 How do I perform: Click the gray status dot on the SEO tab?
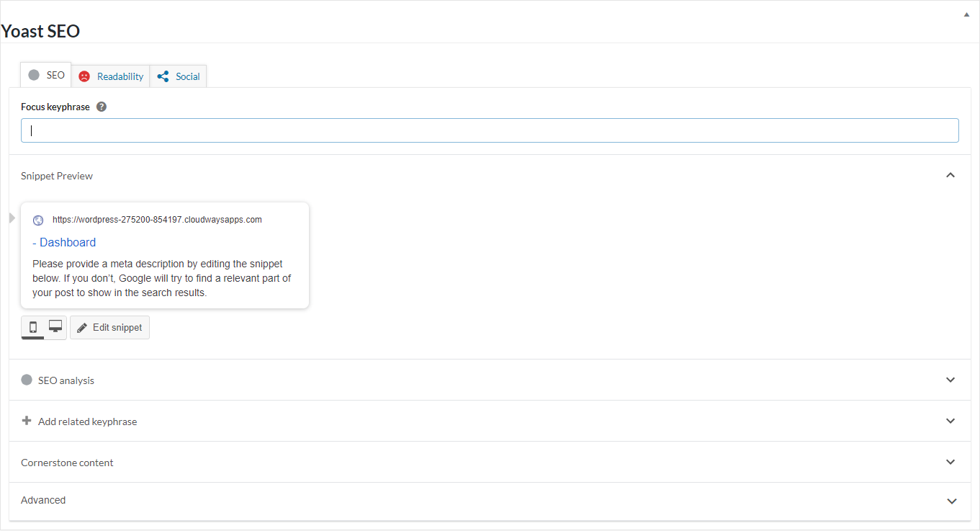[33, 73]
